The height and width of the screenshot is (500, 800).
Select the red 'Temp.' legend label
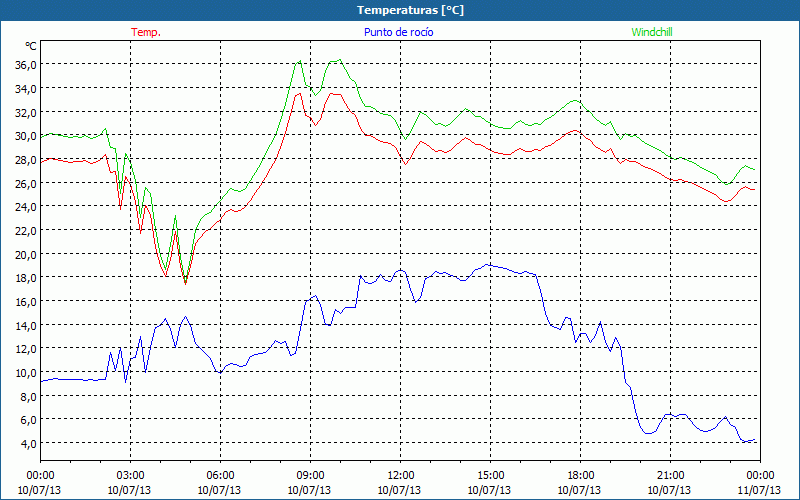[x=146, y=32]
